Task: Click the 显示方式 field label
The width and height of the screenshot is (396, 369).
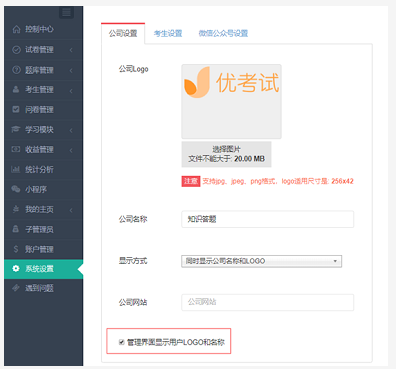Action: [x=133, y=261]
